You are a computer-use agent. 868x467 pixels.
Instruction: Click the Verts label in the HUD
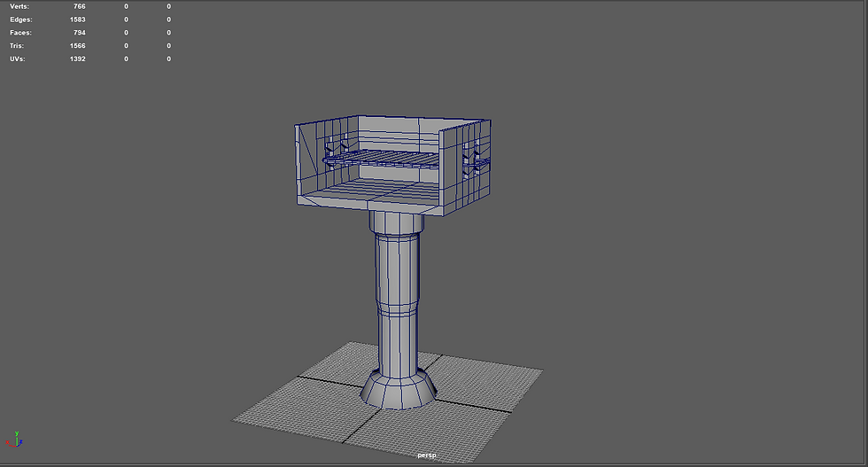coord(19,7)
